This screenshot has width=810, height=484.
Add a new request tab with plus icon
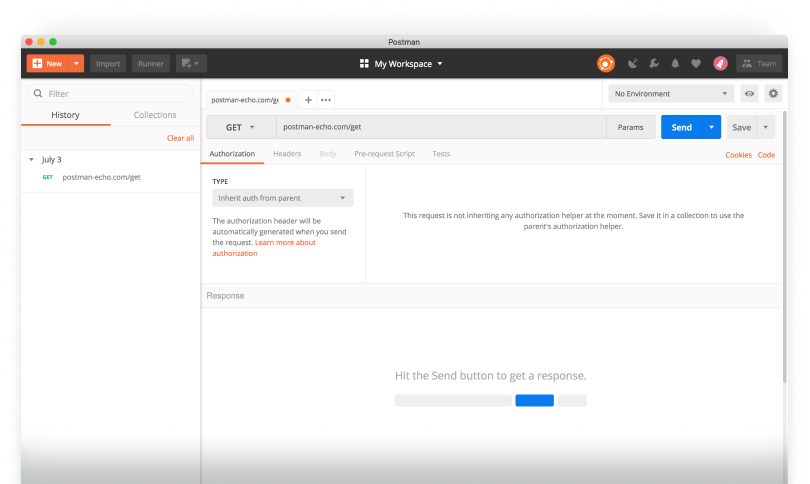tap(308, 100)
